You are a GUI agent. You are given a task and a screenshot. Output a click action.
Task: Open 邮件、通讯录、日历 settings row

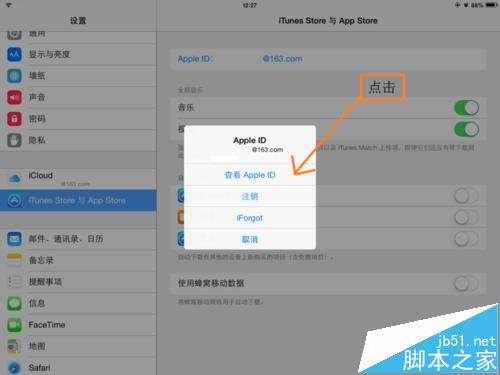point(78,239)
